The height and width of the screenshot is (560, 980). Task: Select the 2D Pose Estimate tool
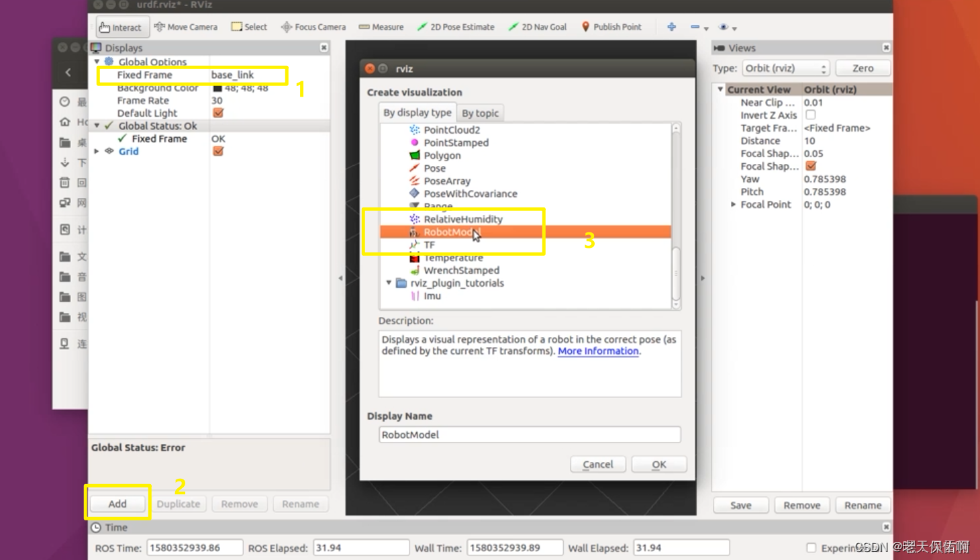456,27
